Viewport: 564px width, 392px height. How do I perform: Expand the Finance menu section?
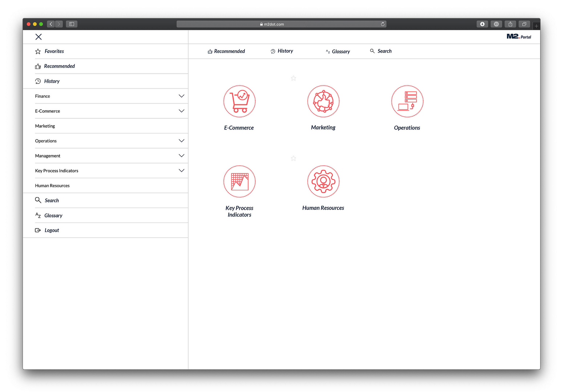pos(181,96)
